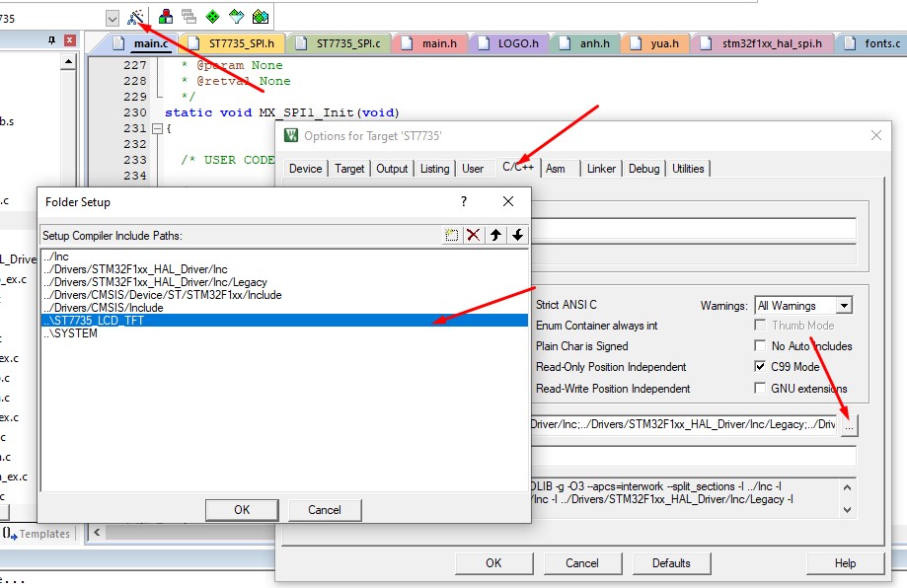The image size is (907, 588).
Task: Click Defaults button in Options dialog
Action: (671, 563)
